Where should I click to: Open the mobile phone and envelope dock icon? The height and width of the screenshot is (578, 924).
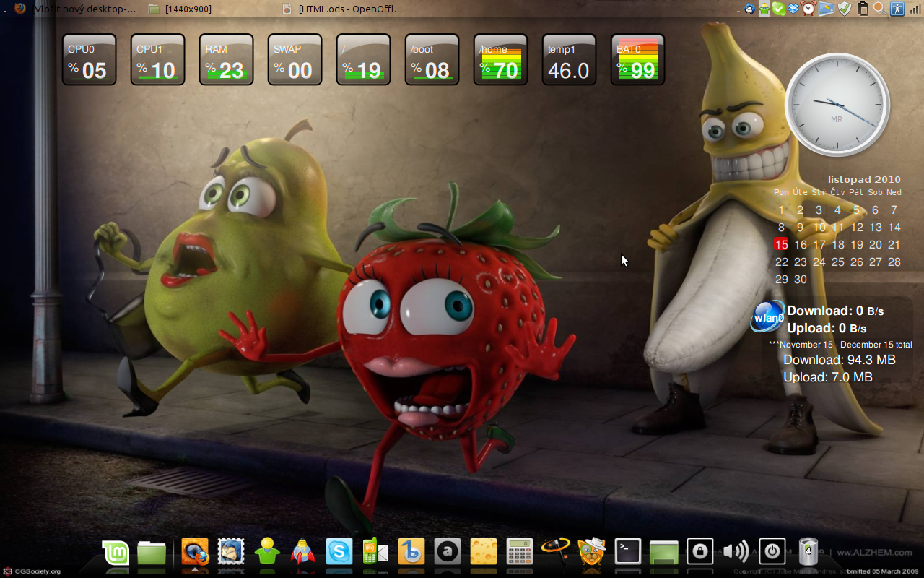pos(375,552)
